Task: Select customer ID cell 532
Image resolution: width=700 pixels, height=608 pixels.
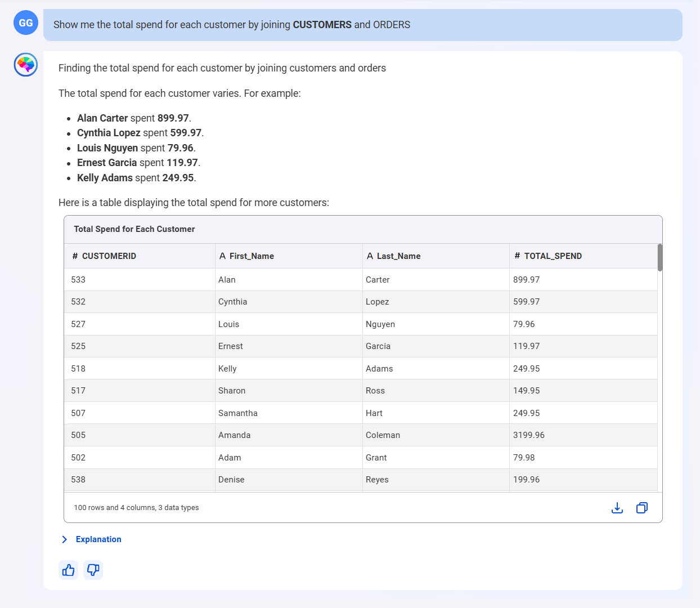Action: click(140, 302)
